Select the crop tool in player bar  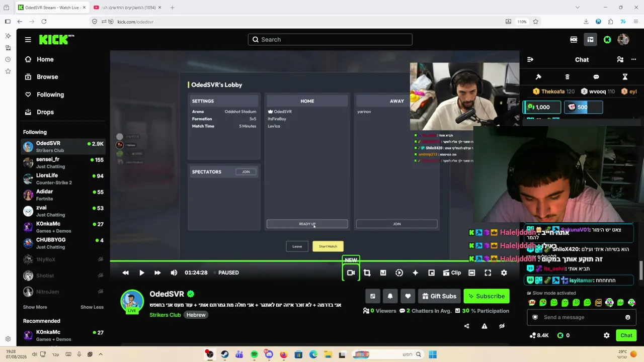tap(367, 273)
